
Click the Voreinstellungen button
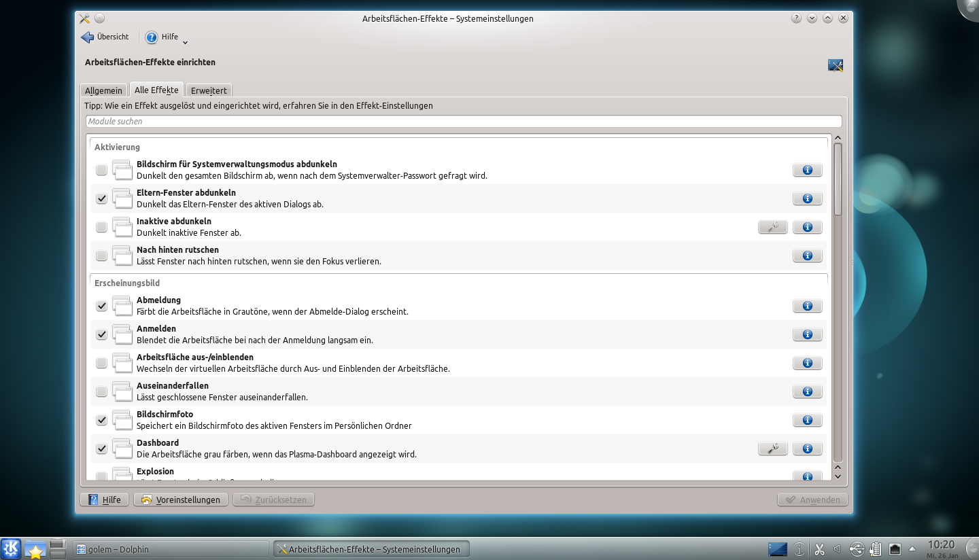point(181,499)
